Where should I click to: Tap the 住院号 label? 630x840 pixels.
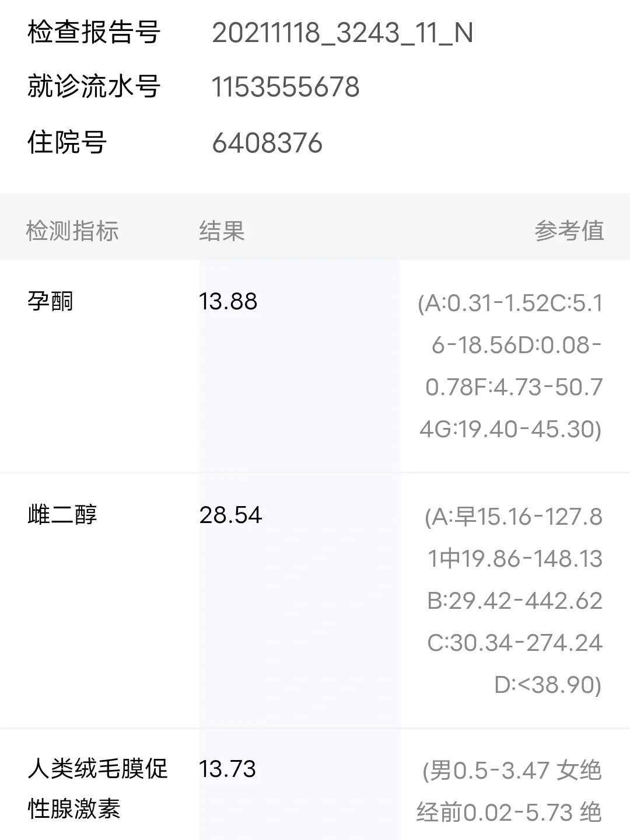click(x=66, y=143)
